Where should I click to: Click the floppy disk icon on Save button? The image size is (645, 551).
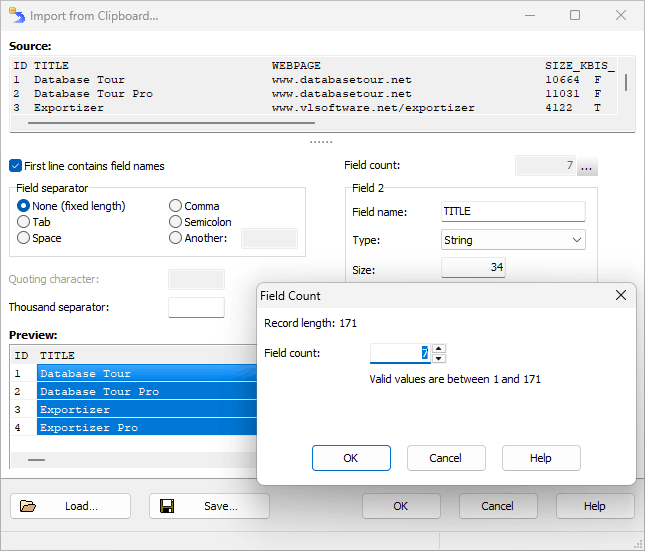[167, 506]
